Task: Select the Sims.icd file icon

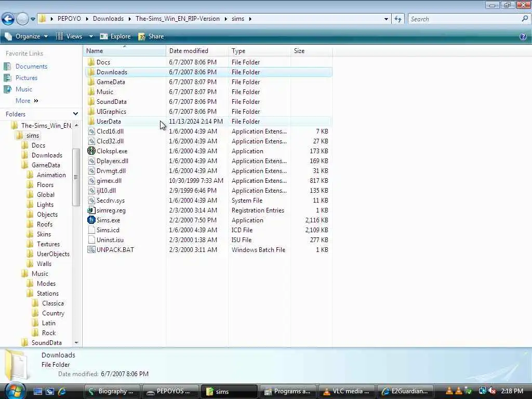Action: [x=91, y=230]
